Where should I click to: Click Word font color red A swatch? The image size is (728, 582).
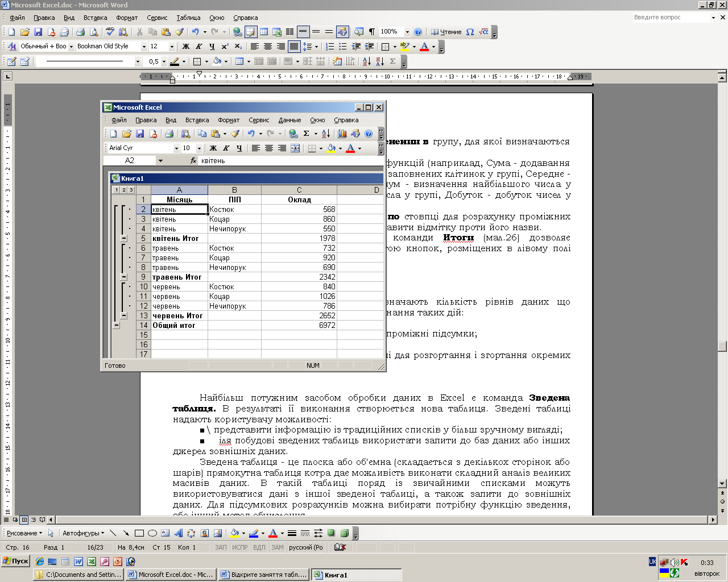[x=424, y=47]
